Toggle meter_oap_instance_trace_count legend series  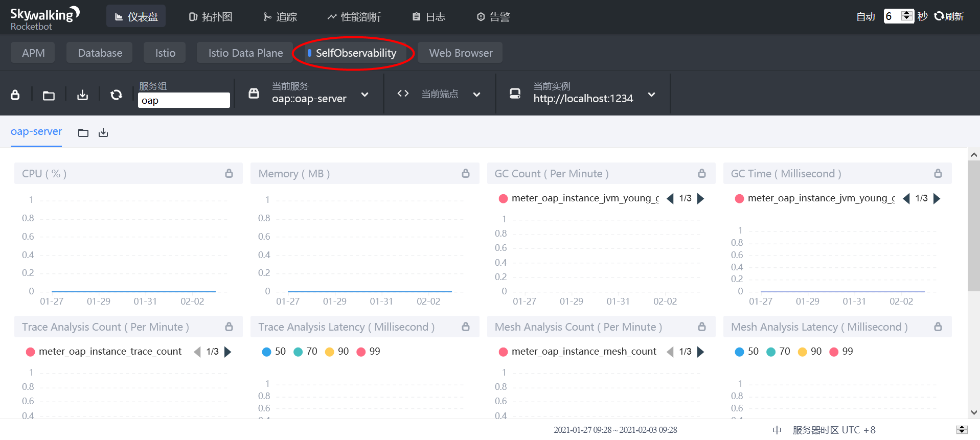pos(104,352)
